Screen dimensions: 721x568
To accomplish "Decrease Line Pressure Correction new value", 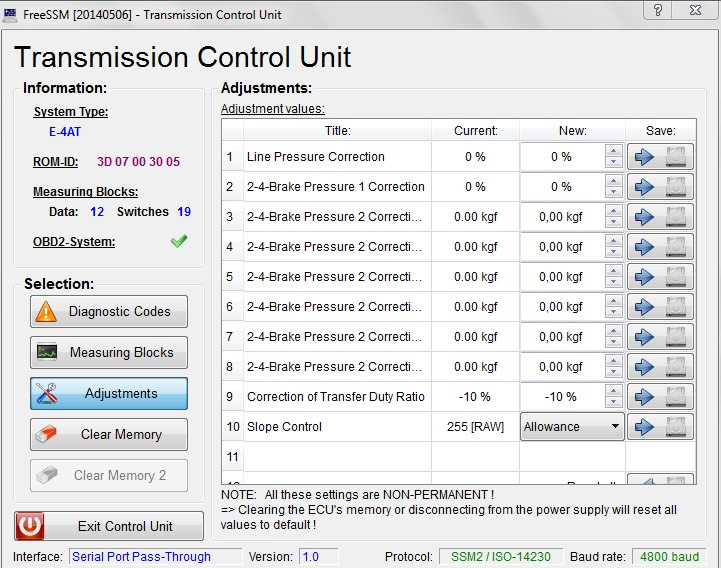I will (x=613, y=162).
